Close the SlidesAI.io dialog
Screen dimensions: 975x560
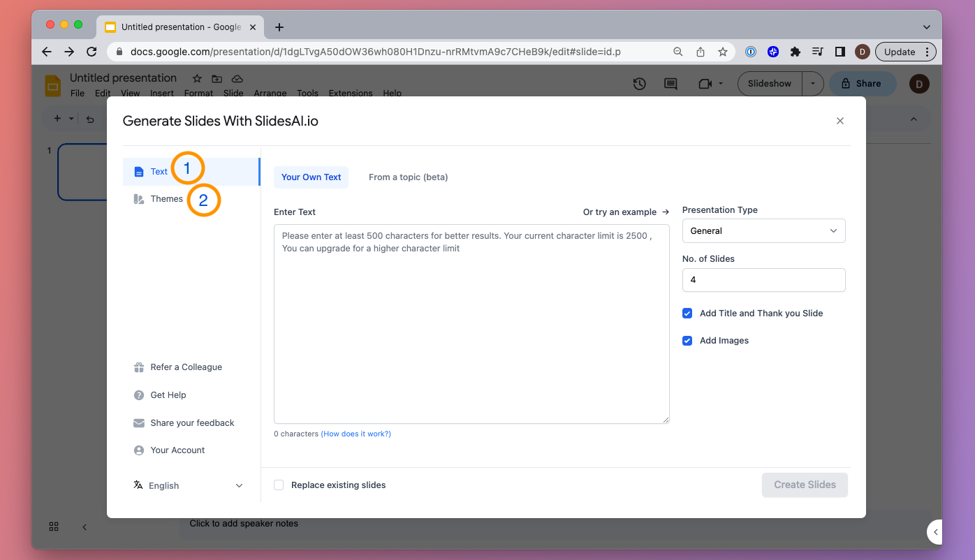(840, 121)
